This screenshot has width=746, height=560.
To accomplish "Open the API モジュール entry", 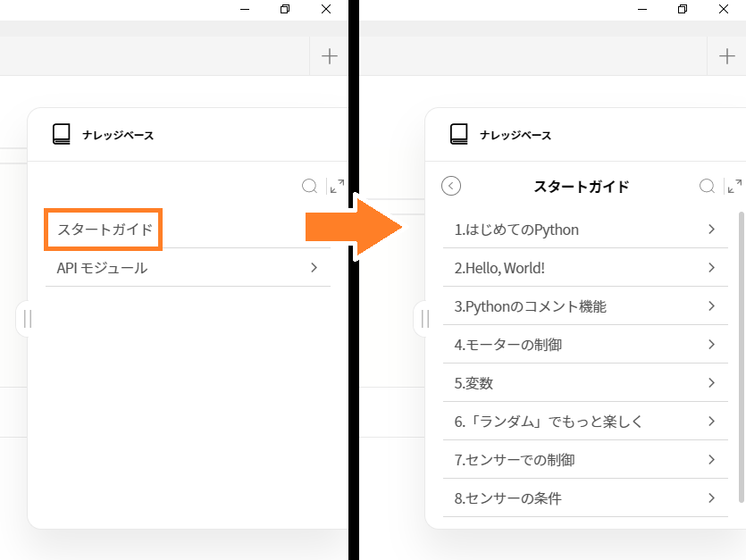I will point(188,268).
